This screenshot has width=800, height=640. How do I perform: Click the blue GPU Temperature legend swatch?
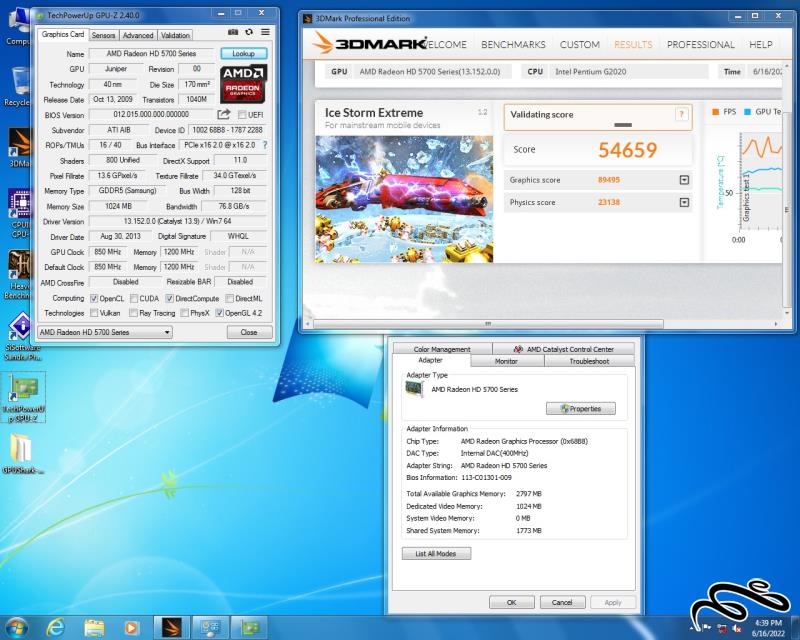pos(747,111)
